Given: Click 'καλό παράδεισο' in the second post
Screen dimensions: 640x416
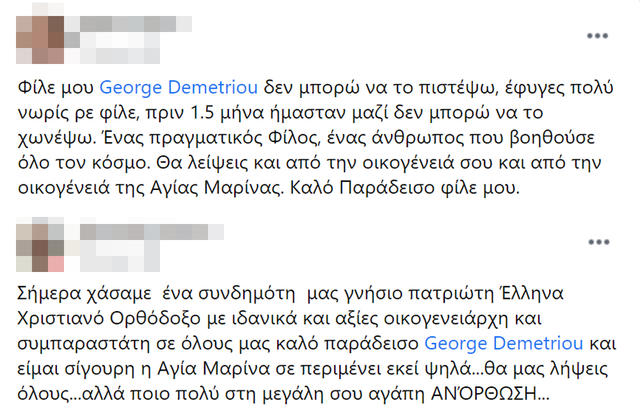Looking at the screenshot, I should 347,344.
